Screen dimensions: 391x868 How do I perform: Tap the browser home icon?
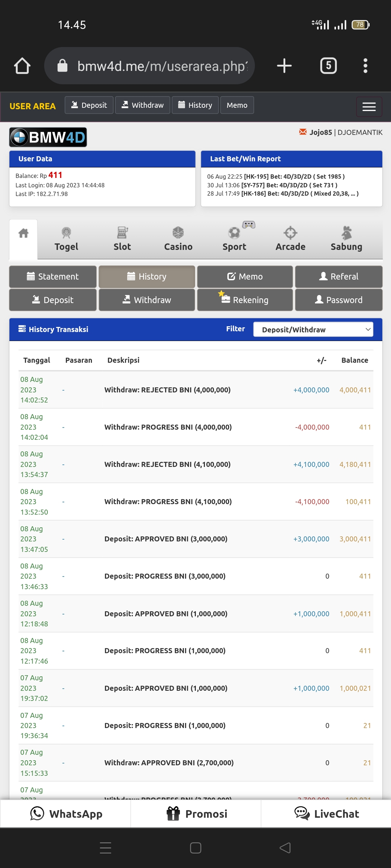click(x=22, y=66)
